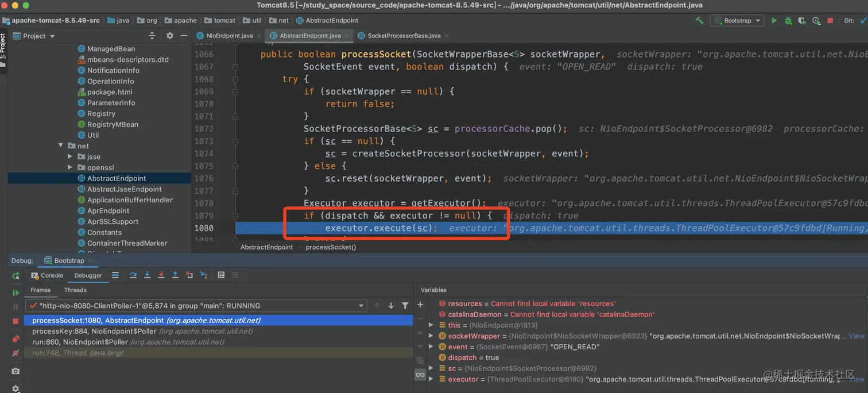Click Show Execution Point icon
Screen dimensions: 868x393
pos(116,275)
